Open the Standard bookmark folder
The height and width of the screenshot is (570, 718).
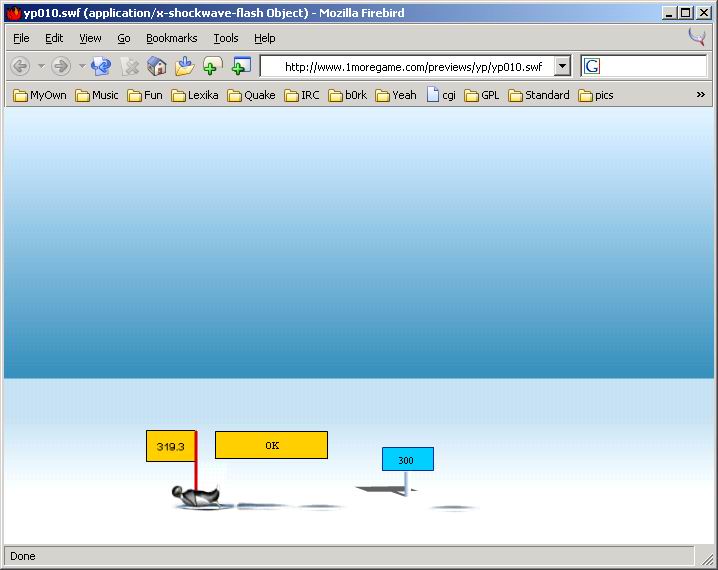(539, 95)
